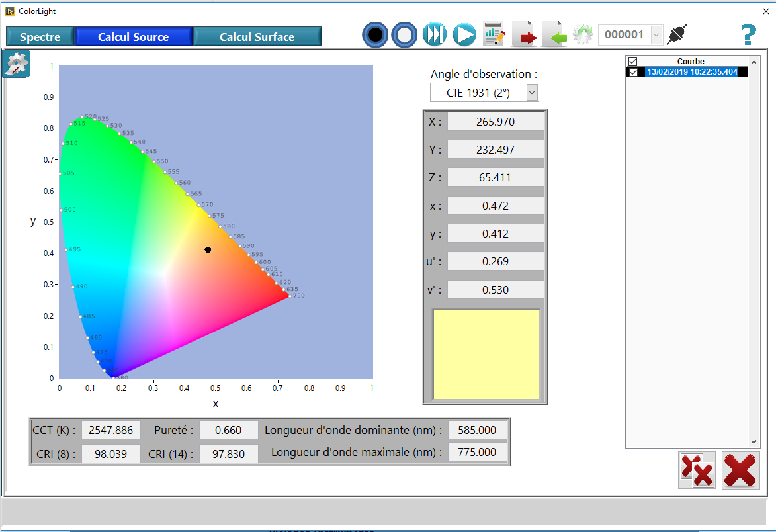This screenshot has width=776, height=532.
Task: Click the u' value 0.269
Action: click(496, 261)
